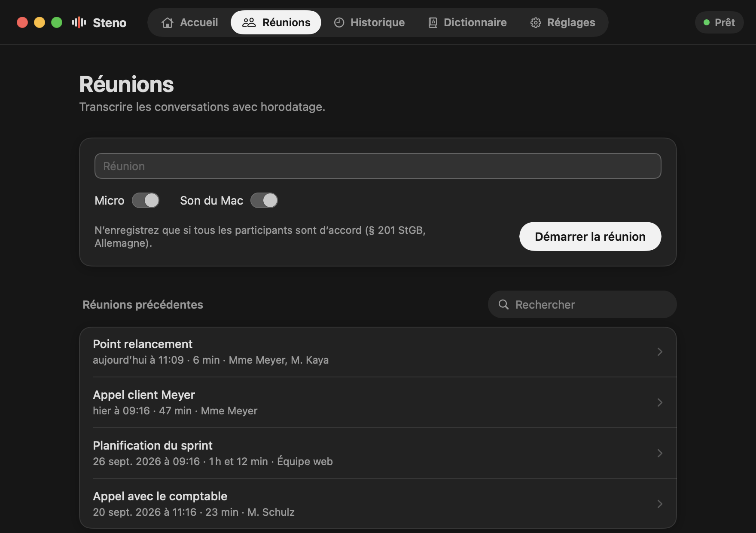Click the Réunion name input field
Image resolution: width=756 pixels, height=533 pixels.
(x=378, y=166)
